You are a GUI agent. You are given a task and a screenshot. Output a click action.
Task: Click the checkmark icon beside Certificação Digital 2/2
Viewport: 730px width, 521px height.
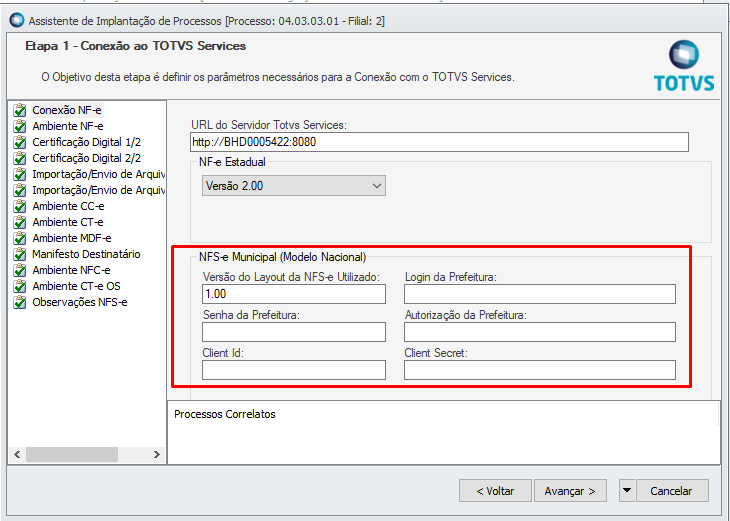(20, 158)
